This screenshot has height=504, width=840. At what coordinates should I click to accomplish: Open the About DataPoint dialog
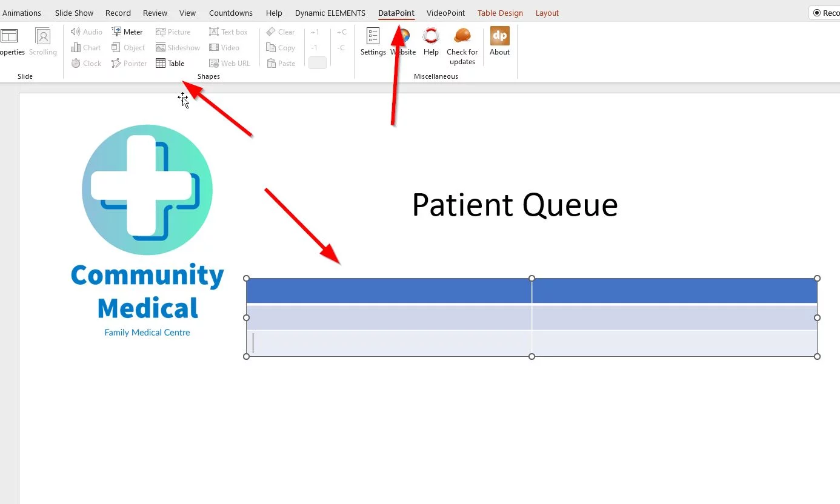[499, 41]
